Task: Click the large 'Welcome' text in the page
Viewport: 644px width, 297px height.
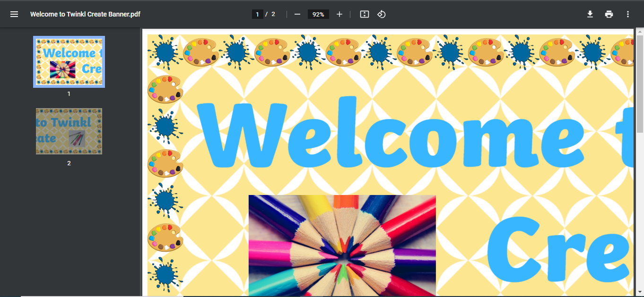Action: point(390,132)
